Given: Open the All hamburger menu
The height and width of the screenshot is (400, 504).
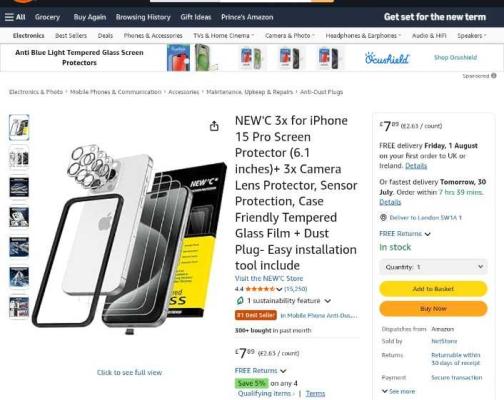Looking at the screenshot, I should tap(15, 17).
